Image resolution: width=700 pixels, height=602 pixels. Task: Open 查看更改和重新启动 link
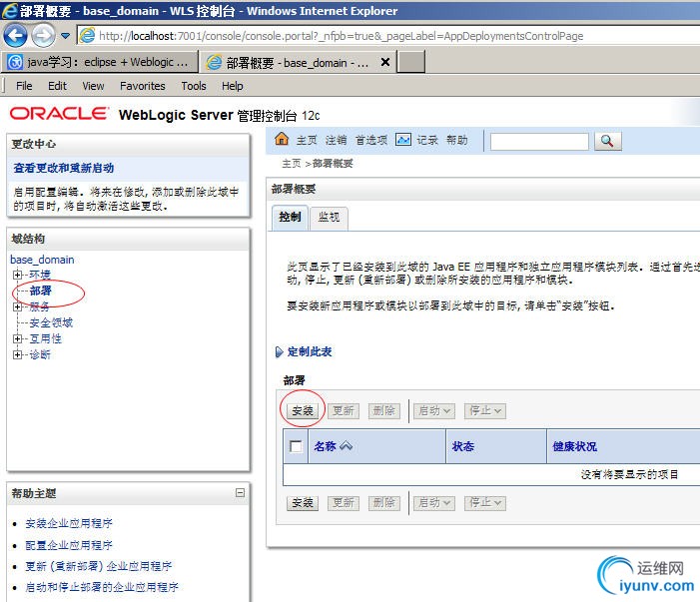[x=64, y=168]
